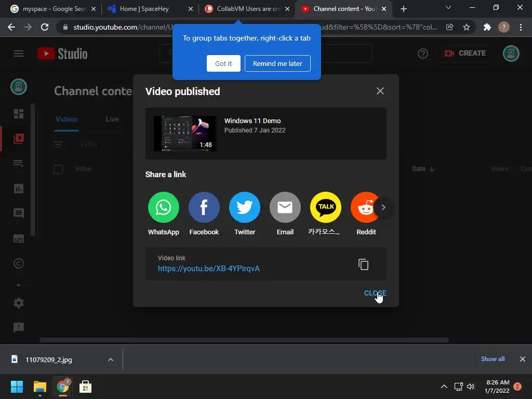Switch to CollabVM Users tab
Image resolution: width=532 pixels, height=399 pixels.
248,9
